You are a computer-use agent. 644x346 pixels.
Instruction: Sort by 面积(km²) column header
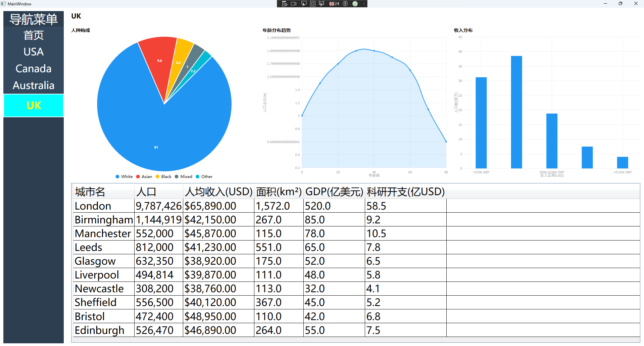click(x=279, y=191)
